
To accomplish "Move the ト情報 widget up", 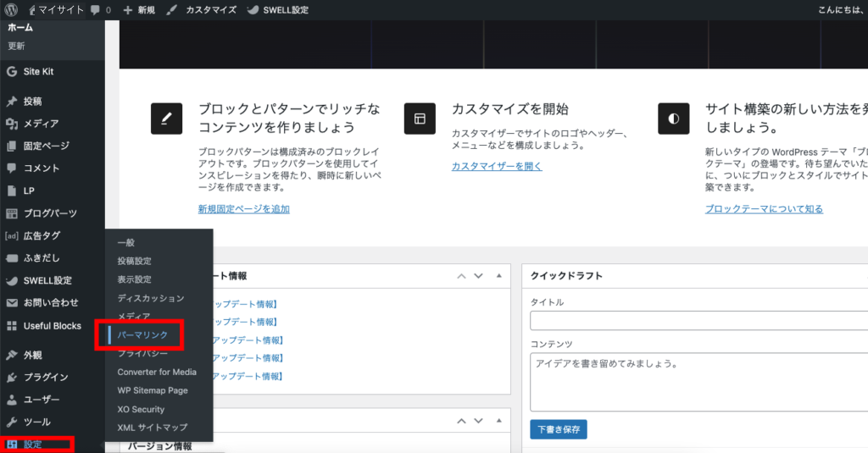I will tap(461, 276).
